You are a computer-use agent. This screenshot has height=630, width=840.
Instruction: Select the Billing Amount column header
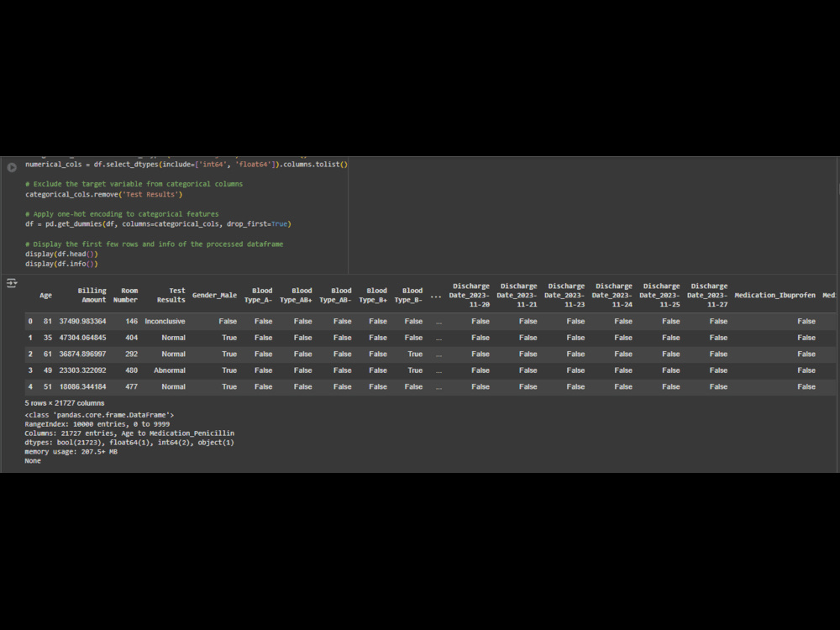[x=92, y=295]
